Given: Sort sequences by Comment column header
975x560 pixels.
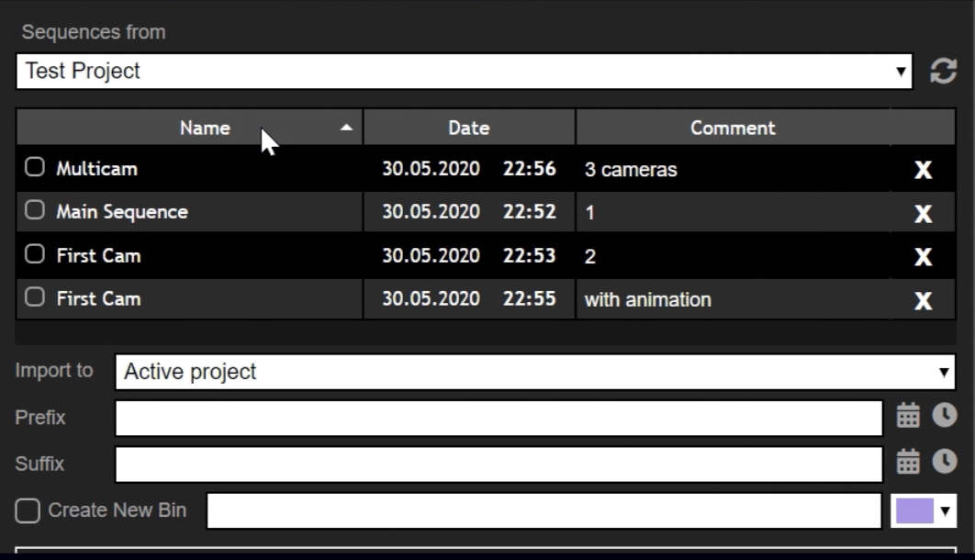Looking at the screenshot, I should pos(733,128).
